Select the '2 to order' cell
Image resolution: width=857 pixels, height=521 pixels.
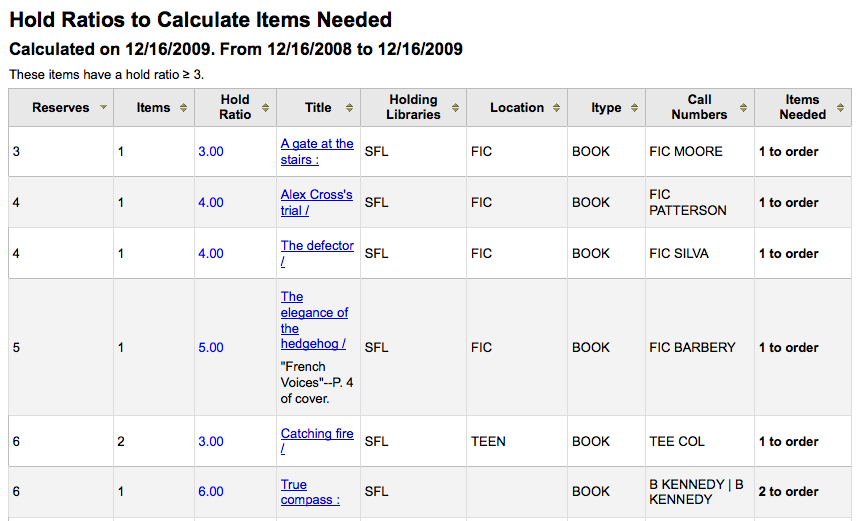click(788, 491)
